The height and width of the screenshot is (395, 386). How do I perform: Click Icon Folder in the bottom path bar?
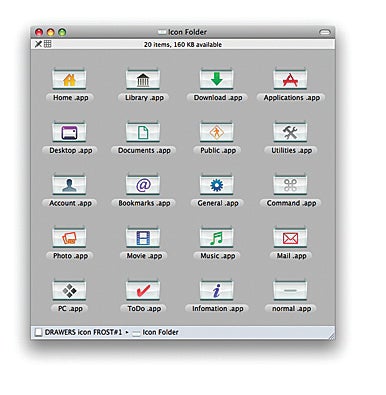(x=156, y=332)
